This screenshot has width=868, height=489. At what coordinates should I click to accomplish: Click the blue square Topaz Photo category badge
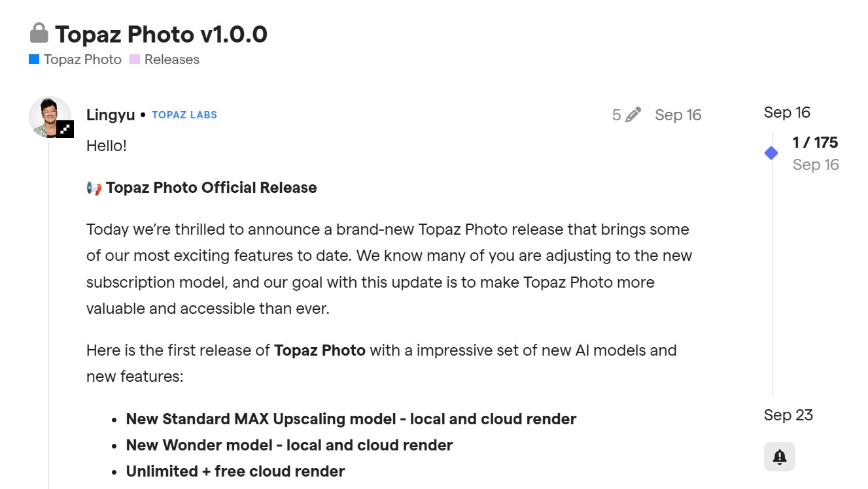coord(34,59)
